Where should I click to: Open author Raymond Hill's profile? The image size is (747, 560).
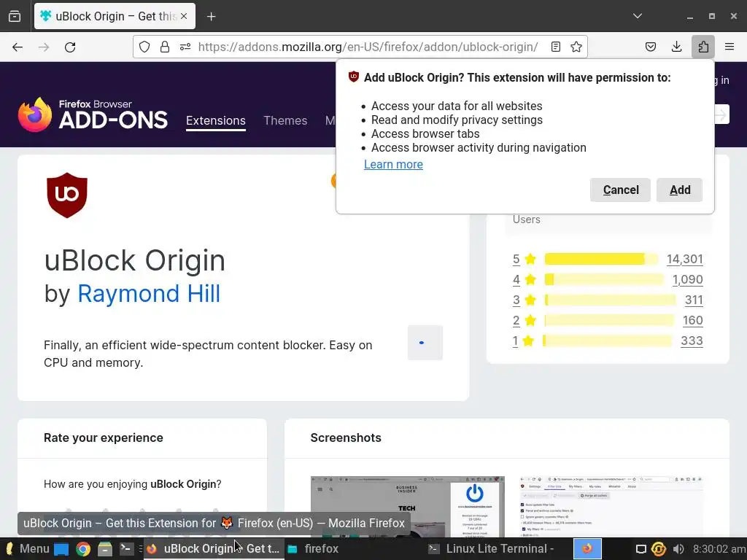pyautogui.click(x=149, y=293)
